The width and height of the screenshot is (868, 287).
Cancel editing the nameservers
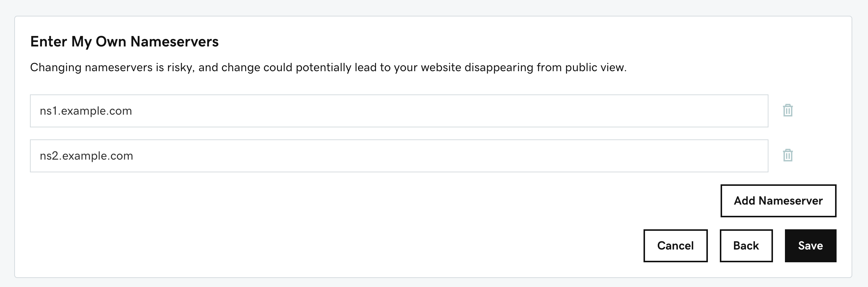tap(675, 246)
